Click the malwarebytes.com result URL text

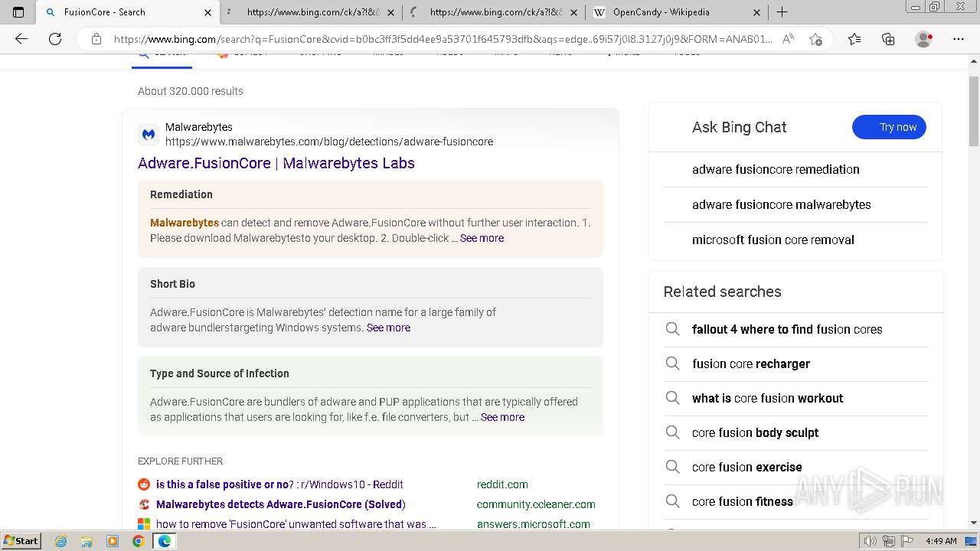[329, 142]
